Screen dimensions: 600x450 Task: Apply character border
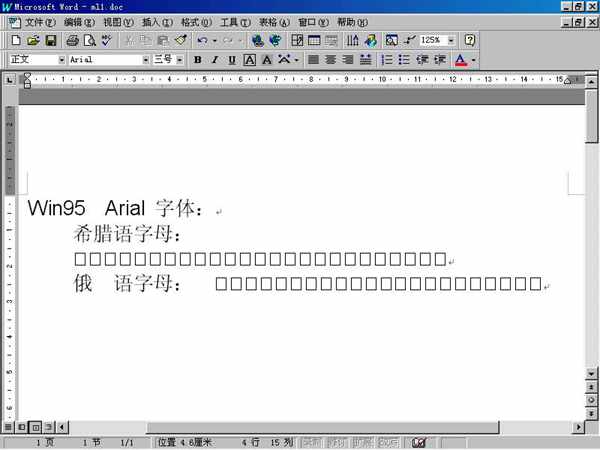249,60
